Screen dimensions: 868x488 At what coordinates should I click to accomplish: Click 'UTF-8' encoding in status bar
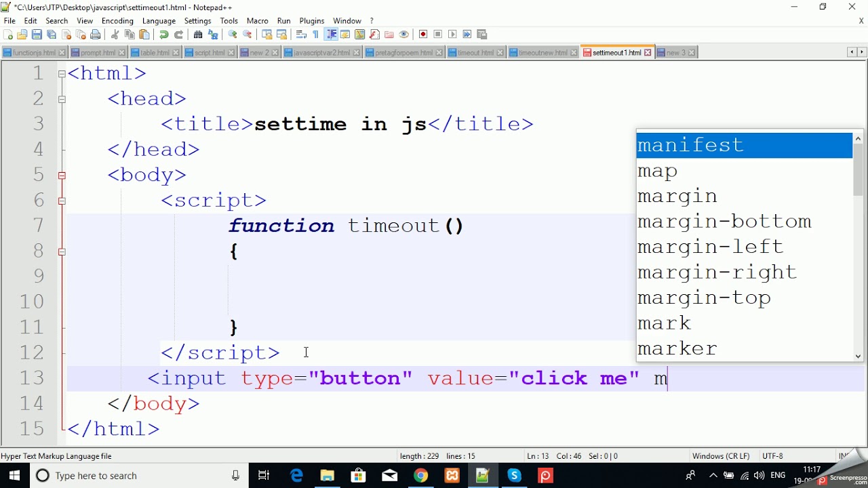point(773,456)
